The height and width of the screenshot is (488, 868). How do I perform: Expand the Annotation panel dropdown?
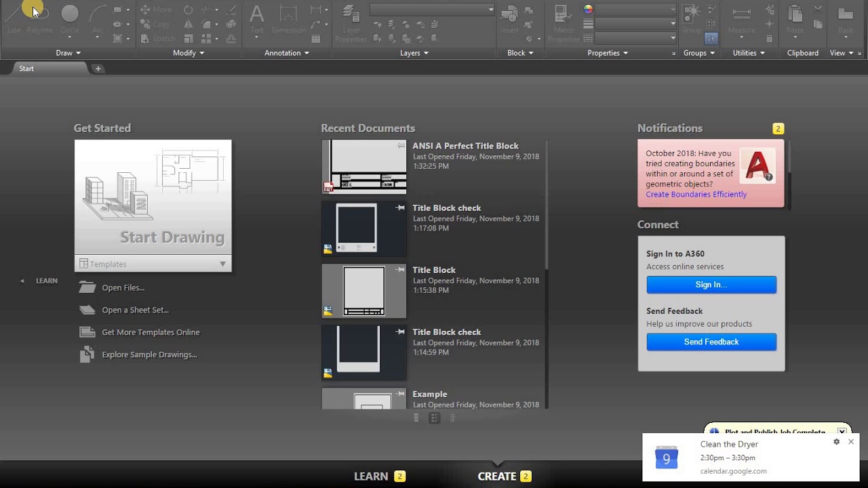point(287,53)
